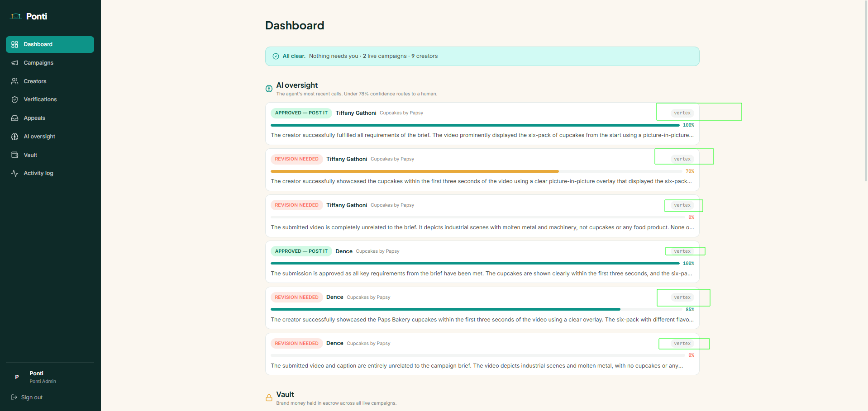This screenshot has width=868, height=411.
Task: Click the 85% confidence value
Action: click(690, 310)
